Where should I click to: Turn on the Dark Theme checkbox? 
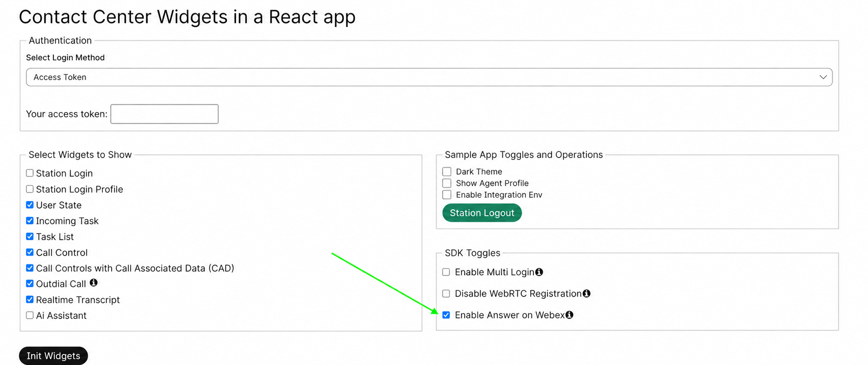[447, 172]
